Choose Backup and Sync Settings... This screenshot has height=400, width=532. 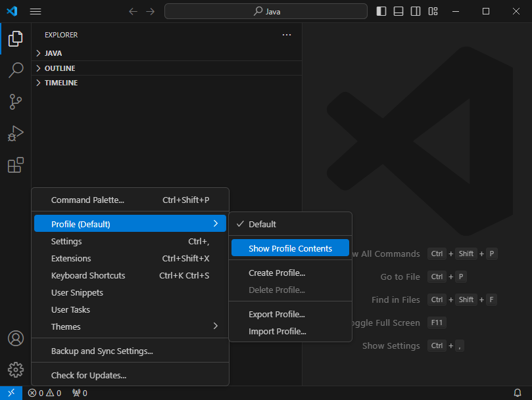[x=130, y=351]
